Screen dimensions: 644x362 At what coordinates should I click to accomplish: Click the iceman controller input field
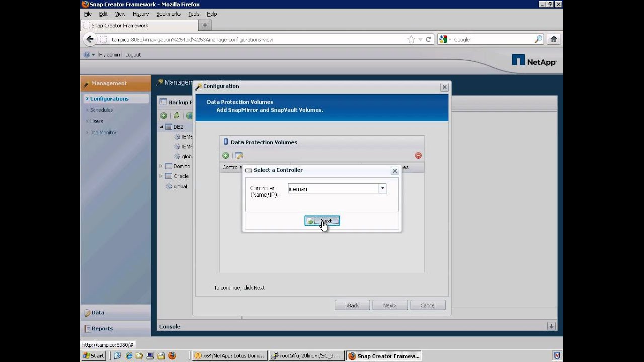click(333, 188)
